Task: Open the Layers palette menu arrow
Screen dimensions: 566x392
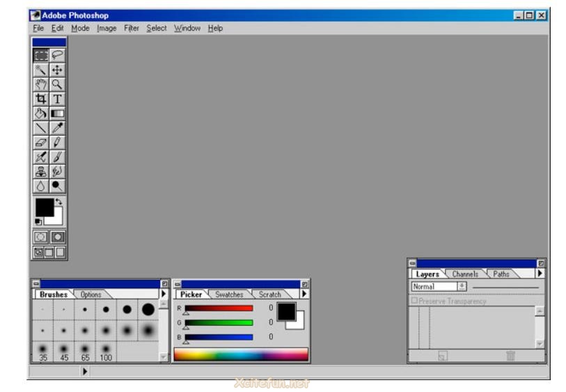Action: point(540,273)
